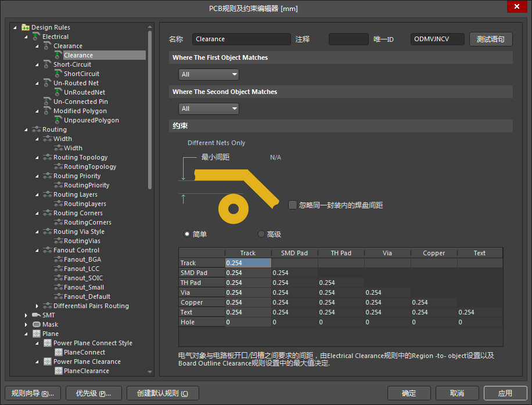The width and height of the screenshot is (532, 405).
Task: Click the PlaneClearance rule icon
Action: click(x=58, y=371)
